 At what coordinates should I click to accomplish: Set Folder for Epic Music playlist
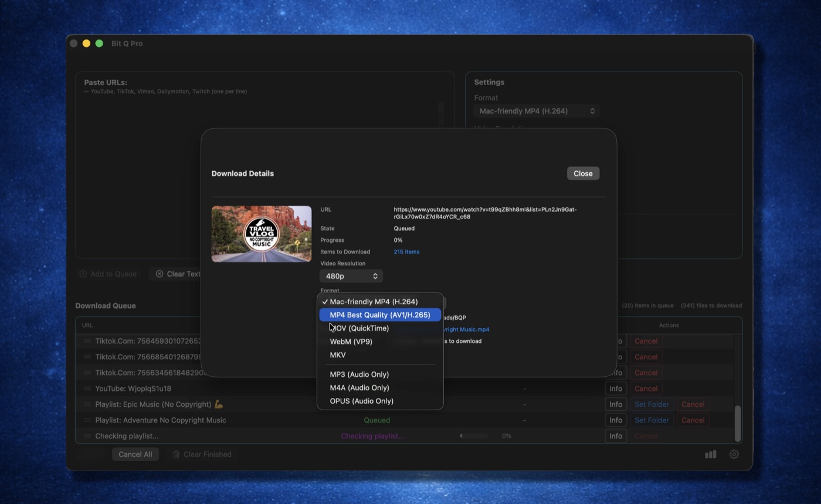tap(652, 404)
